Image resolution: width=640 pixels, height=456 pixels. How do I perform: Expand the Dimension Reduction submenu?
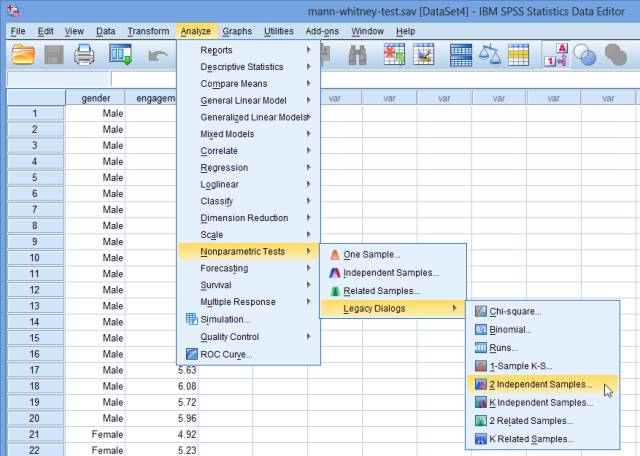249,218
